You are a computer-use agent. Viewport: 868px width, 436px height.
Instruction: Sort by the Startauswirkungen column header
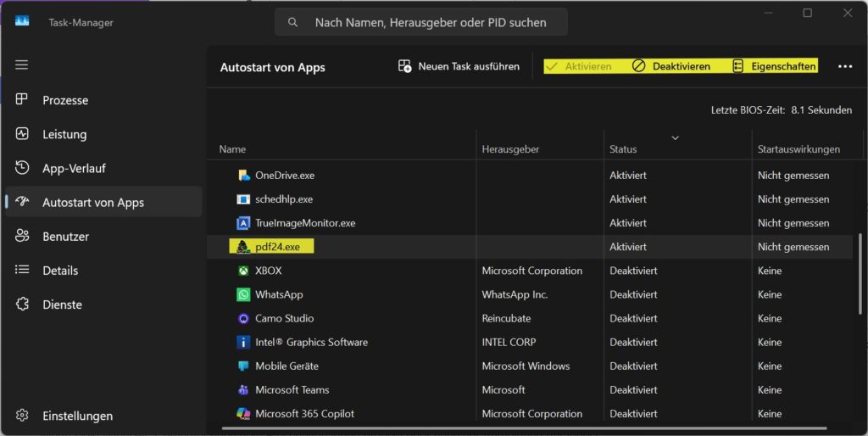pyautogui.click(x=798, y=149)
